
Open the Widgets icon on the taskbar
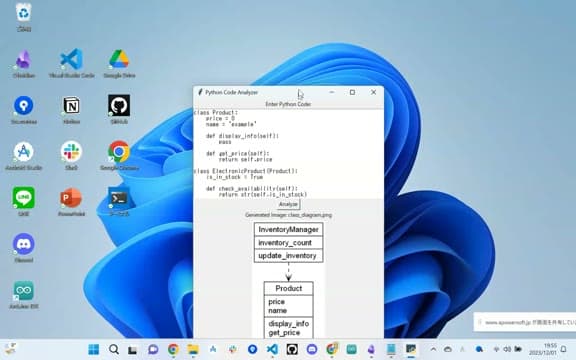coord(10,349)
